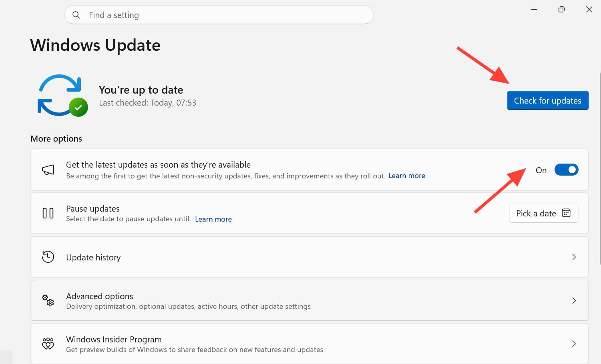Viewport: 601px width, 364px height.
Task: Click the calendar icon in Pick a date
Action: [566, 213]
